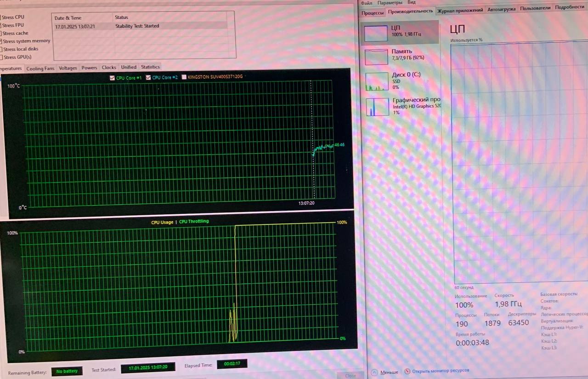Open the Журнал приложений tab
Screen dimensions: 588x379
[460, 10]
